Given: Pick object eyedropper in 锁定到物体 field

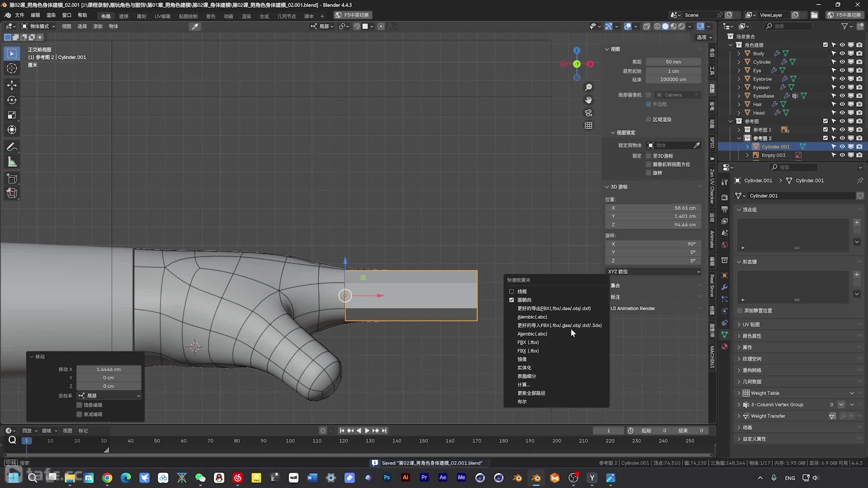Looking at the screenshot, I should (697, 145).
